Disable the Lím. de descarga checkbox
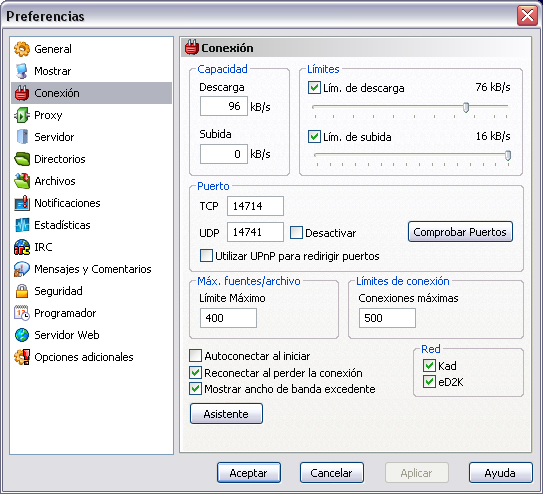This screenshot has height=494, width=543. click(x=314, y=88)
